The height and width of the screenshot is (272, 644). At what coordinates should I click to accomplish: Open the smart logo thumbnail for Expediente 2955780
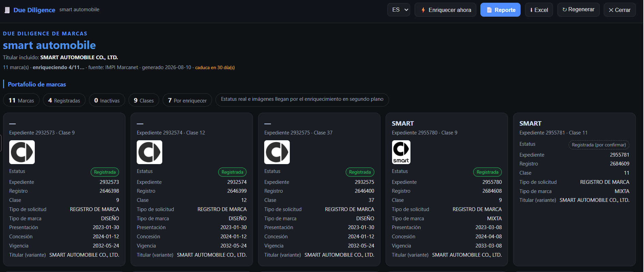tap(401, 152)
